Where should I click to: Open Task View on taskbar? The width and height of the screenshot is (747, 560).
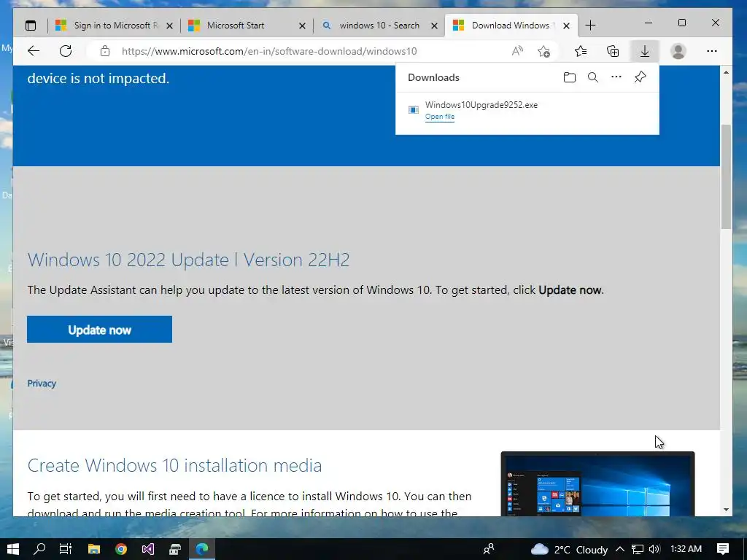pos(65,549)
